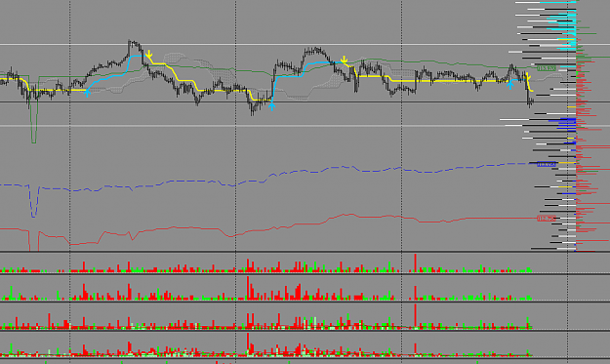
Task: Click the red price label on the red line
Action: point(547,219)
